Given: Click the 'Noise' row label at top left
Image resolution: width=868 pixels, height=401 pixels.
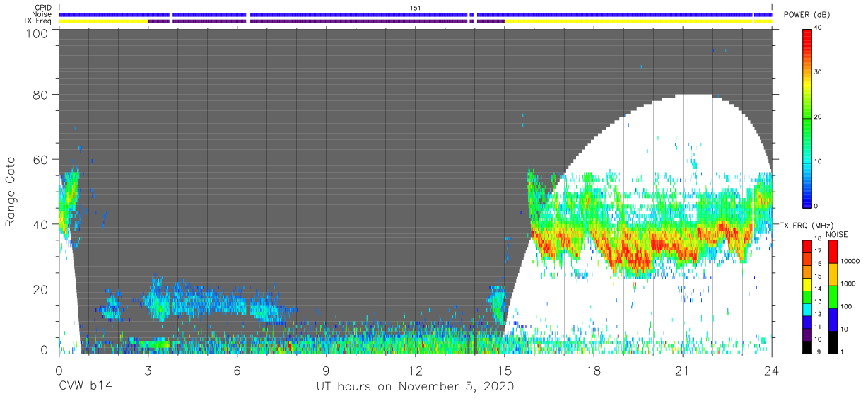Looking at the screenshot, I should (44, 14).
